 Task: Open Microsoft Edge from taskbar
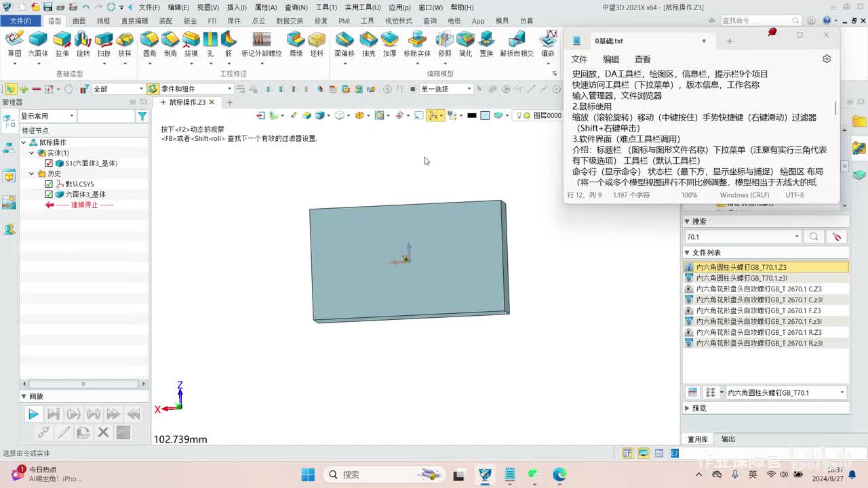pyautogui.click(x=559, y=474)
